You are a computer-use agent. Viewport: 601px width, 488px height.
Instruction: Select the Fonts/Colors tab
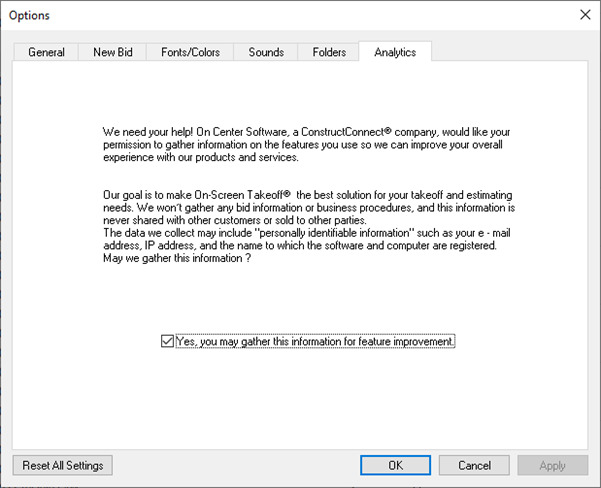190,52
